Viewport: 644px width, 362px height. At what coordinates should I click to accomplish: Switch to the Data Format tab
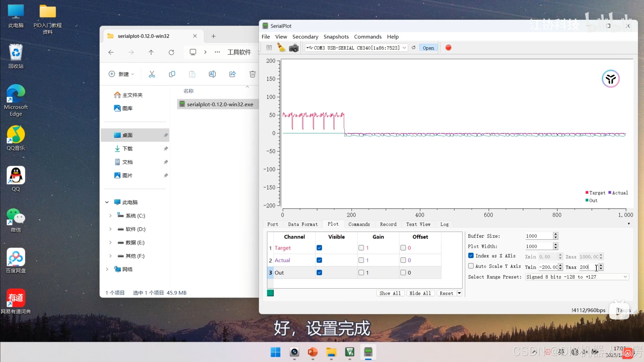pos(303,224)
